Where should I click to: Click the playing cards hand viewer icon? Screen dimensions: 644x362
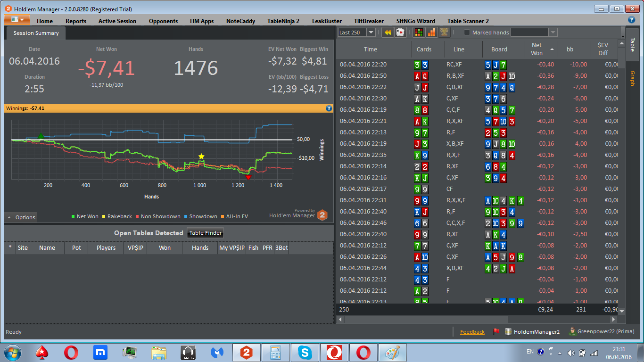click(400, 33)
